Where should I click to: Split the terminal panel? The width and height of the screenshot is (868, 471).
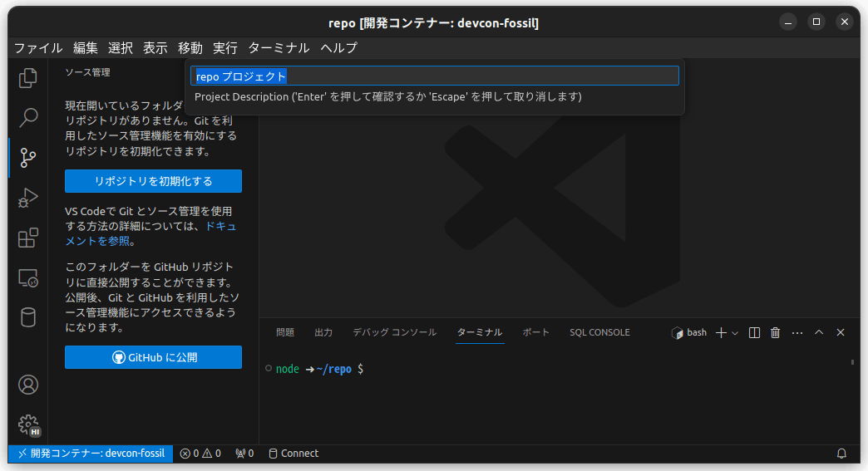click(754, 332)
